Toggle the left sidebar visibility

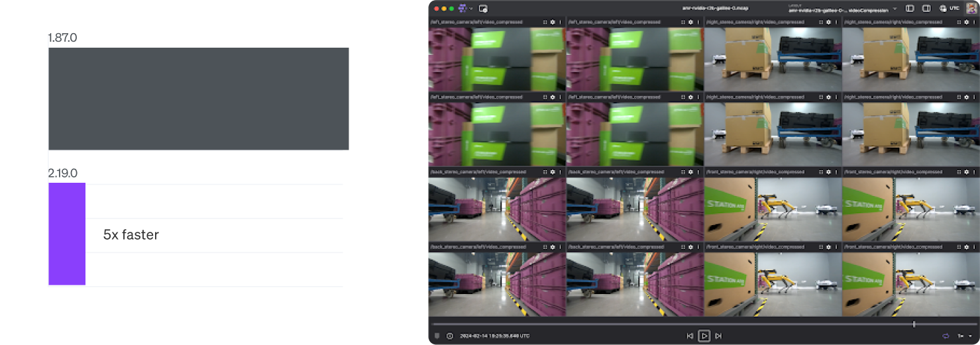point(910,9)
